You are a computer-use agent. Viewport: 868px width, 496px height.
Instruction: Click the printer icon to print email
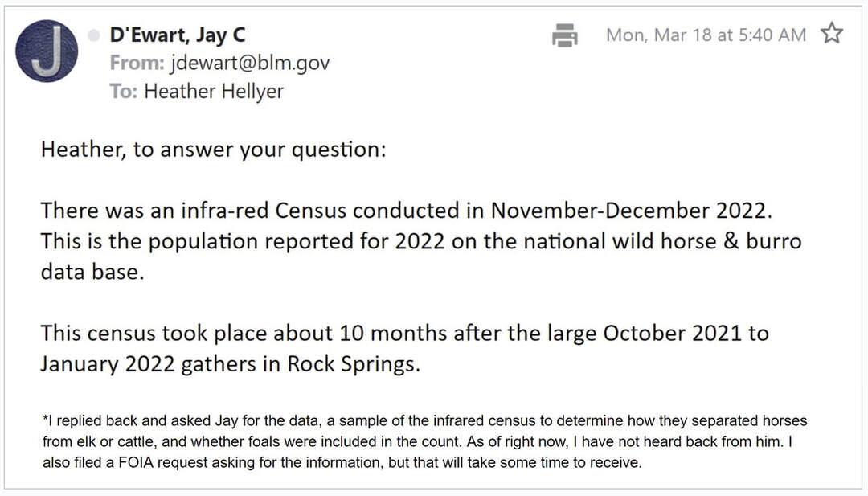(565, 35)
